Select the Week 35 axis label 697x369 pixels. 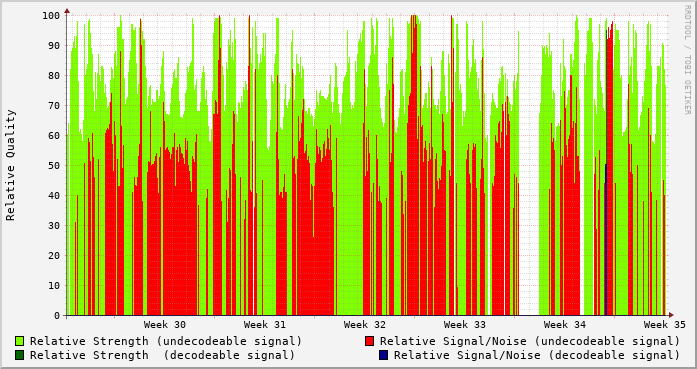click(x=665, y=325)
